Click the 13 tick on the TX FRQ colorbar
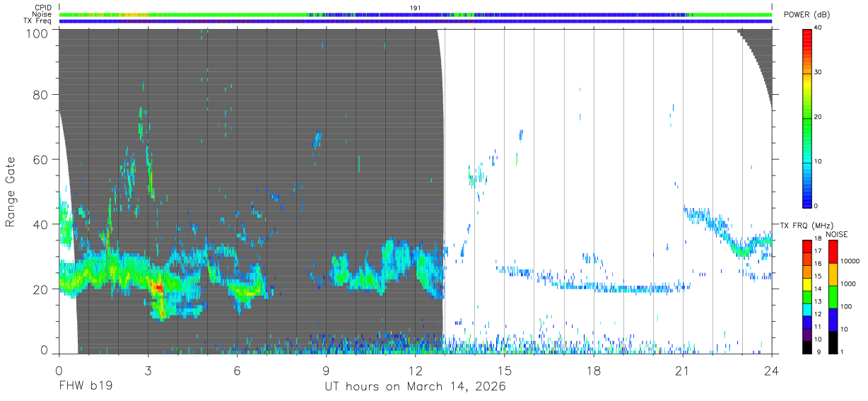The image size is (868, 401). click(x=819, y=301)
